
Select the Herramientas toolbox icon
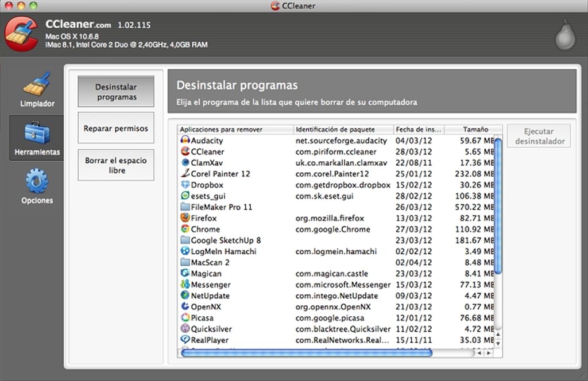click(37, 133)
